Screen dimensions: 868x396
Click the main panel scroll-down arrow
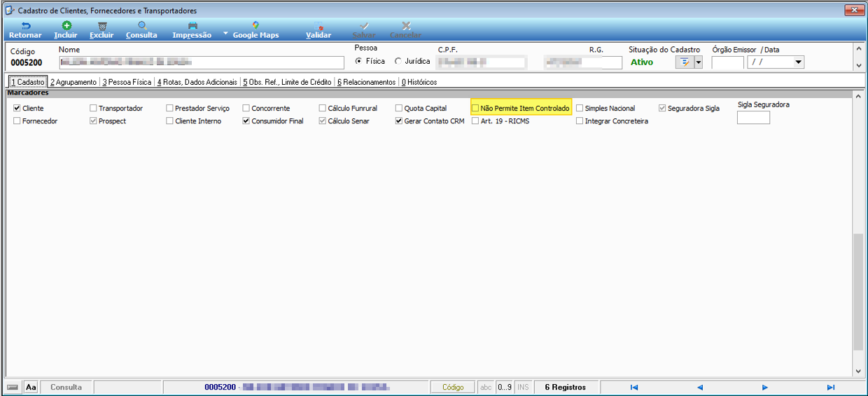857,371
